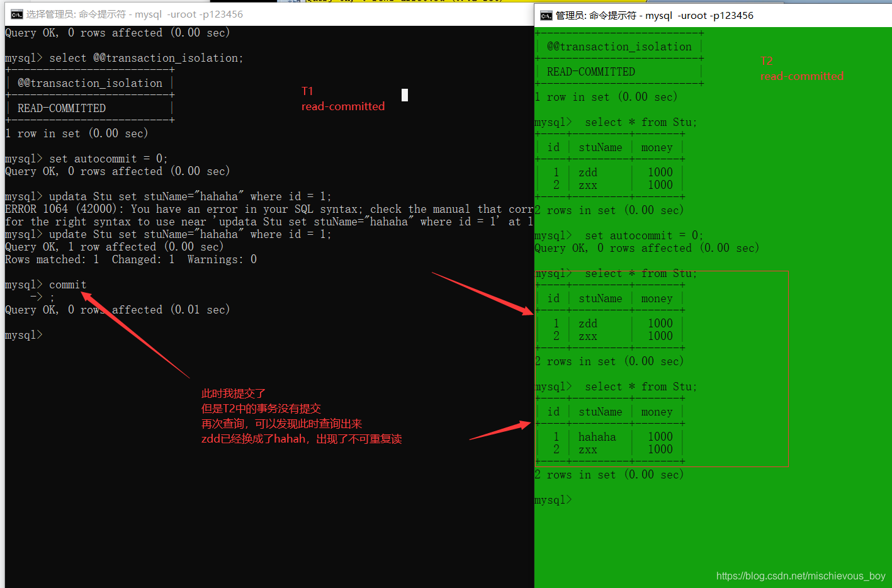Image resolution: width=892 pixels, height=588 pixels.
Task: Click '@@transaction_isolation' header in green window
Action: coord(619,47)
